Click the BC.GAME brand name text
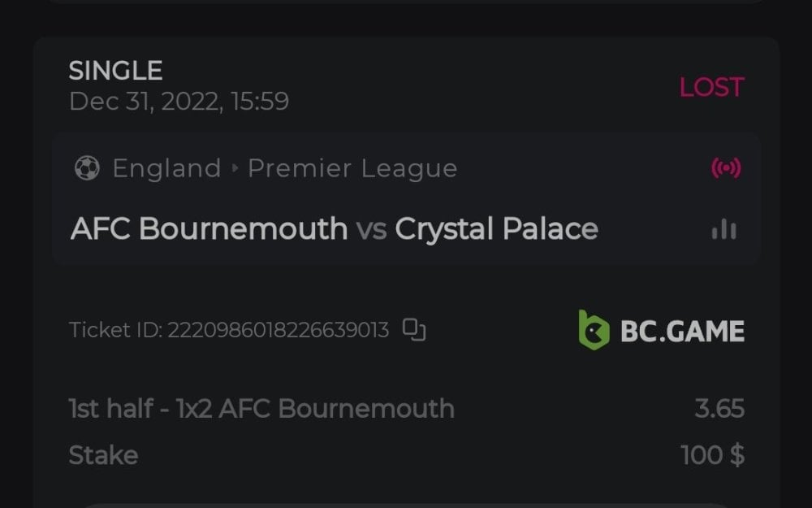Screen dimensions: 812x508 tap(682, 331)
